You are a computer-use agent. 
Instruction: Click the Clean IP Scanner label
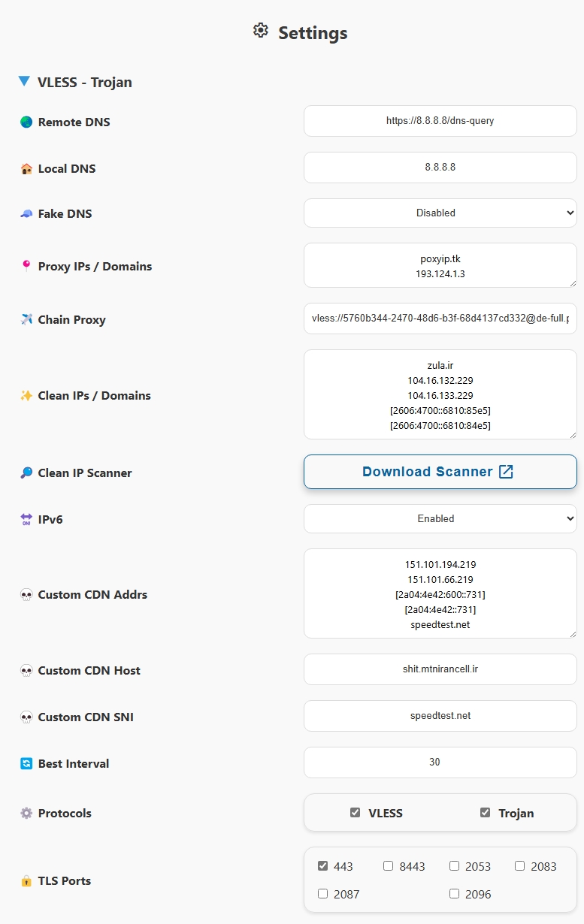click(85, 473)
